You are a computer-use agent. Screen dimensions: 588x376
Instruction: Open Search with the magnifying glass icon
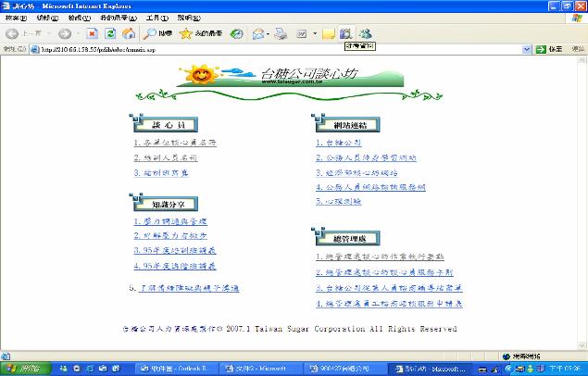point(157,33)
